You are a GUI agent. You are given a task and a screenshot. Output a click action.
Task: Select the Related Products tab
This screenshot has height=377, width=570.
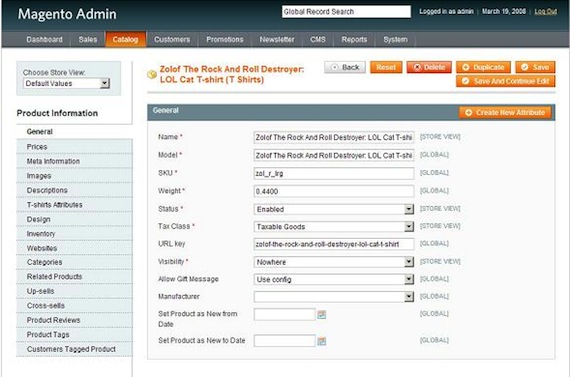click(74, 277)
